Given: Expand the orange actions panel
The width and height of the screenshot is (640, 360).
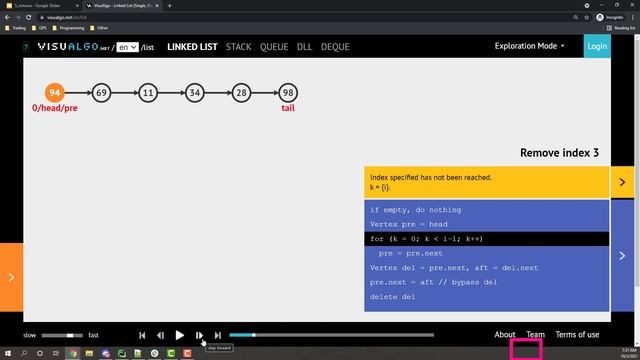Looking at the screenshot, I should (x=11, y=278).
